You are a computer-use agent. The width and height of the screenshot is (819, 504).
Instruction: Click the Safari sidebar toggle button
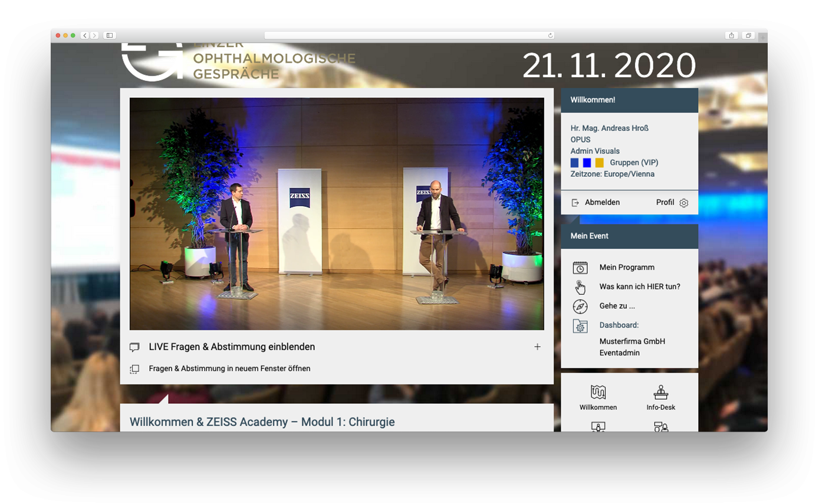pyautogui.click(x=109, y=35)
